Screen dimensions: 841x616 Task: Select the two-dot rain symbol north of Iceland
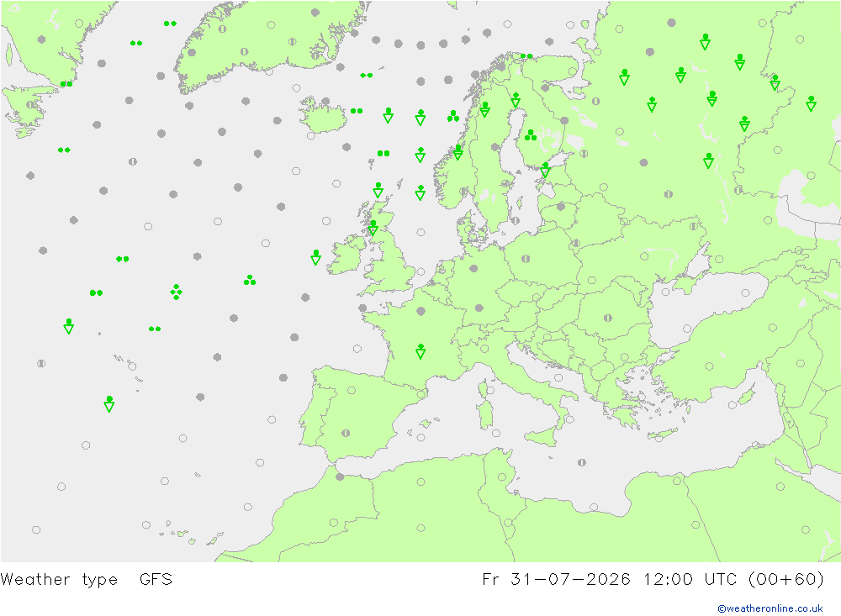(x=367, y=76)
